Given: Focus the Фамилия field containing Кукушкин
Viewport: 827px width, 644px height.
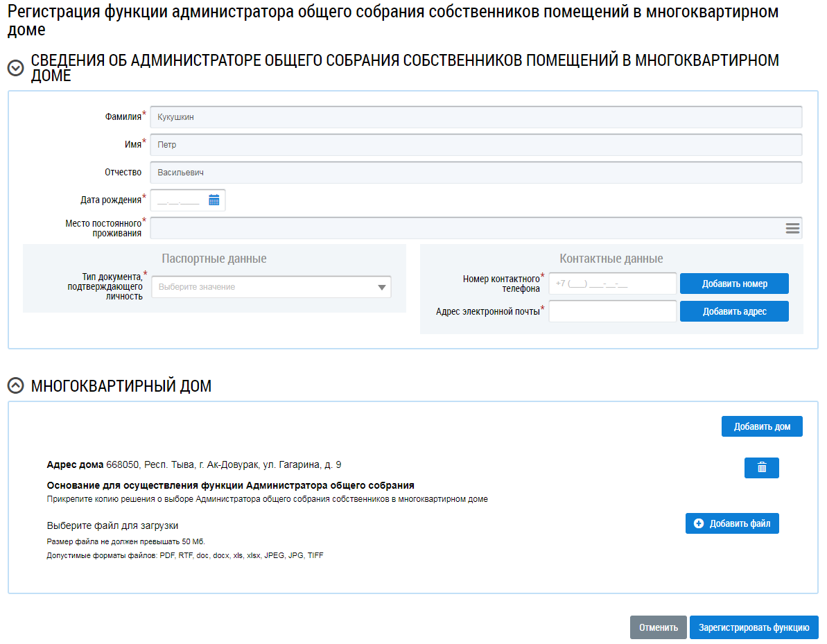Looking at the screenshot, I should coord(476,117).
